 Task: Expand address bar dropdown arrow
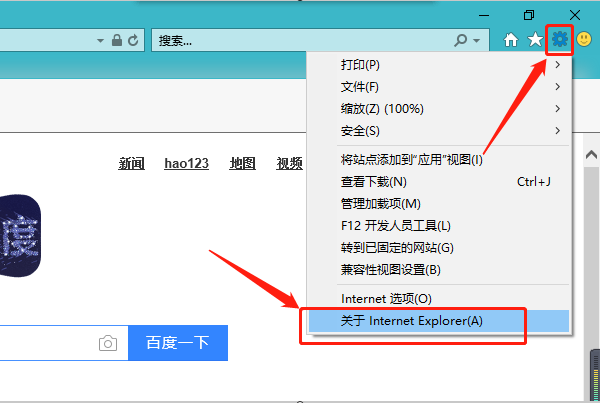tap(100, 40)
